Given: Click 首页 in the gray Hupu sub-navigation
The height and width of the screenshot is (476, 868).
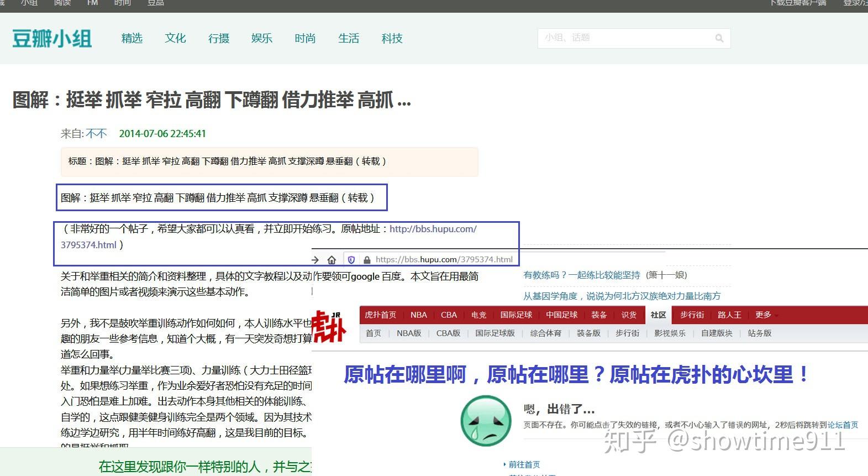Looking at the screenshot, I should pyautogui.click(x=373, y=333).
